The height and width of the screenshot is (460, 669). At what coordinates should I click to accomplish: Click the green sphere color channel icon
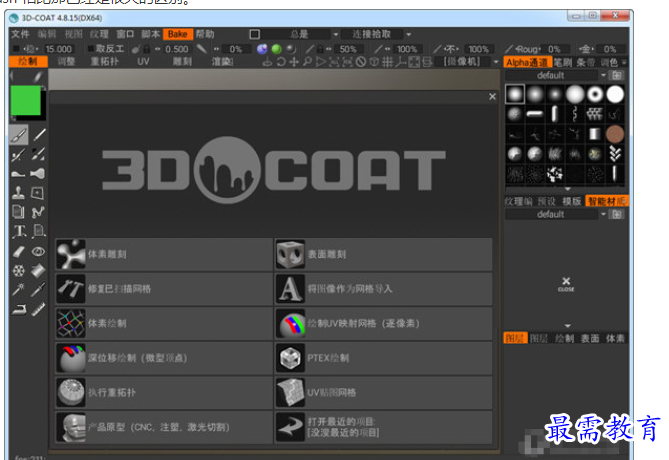coord(276,49)
